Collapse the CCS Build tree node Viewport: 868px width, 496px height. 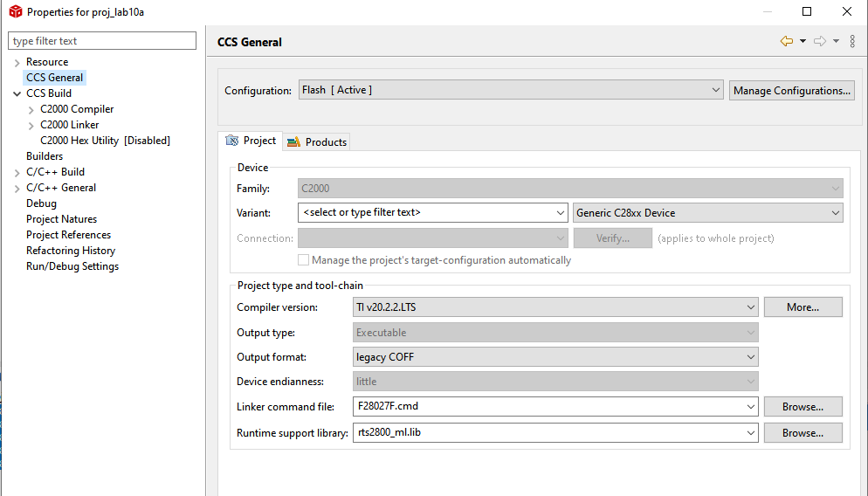pos(17,93)
